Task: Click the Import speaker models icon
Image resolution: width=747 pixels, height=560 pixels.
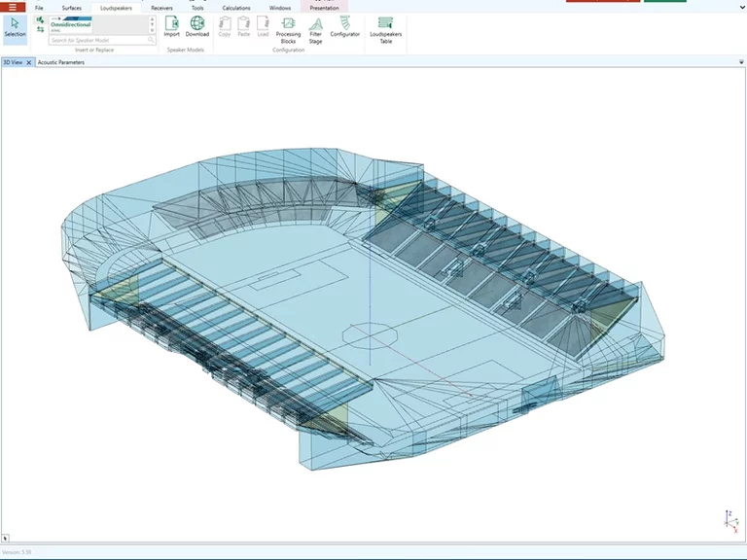Action: pyautogui.click(x=171, y=26)
